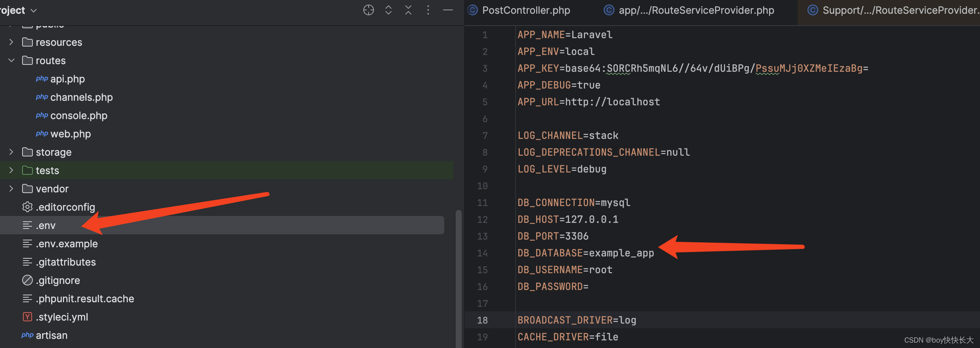Select the .gitattributes file
Screen dimensions: 980x348
click(66, 262)
